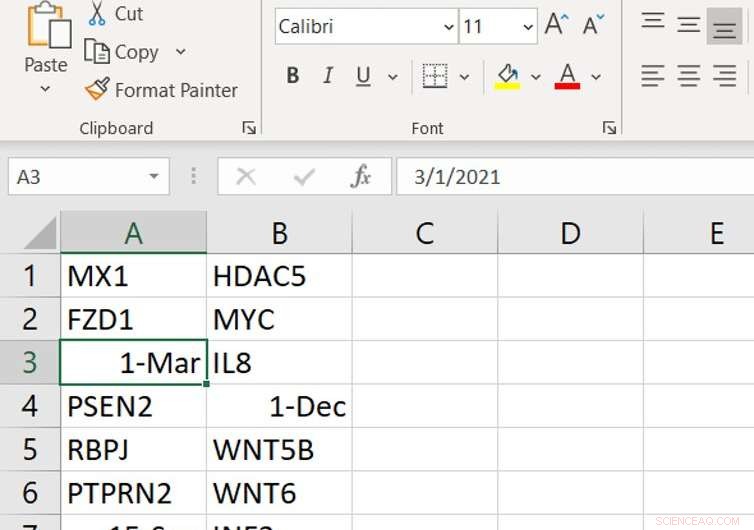Click the Cut scissors button
The height and width of the screenshot is (530, 754).
point(115,14)
